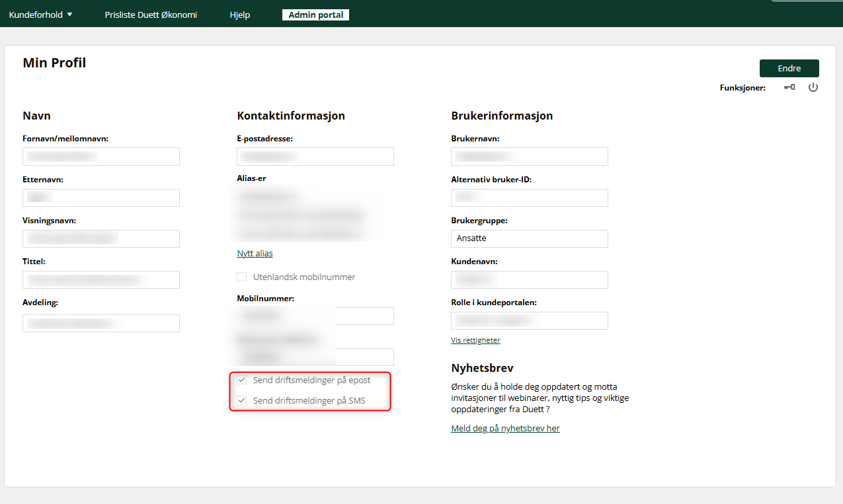The image size is (843, 504).
Task: Open the Hjelp menu item
Action: coord(240,15)
